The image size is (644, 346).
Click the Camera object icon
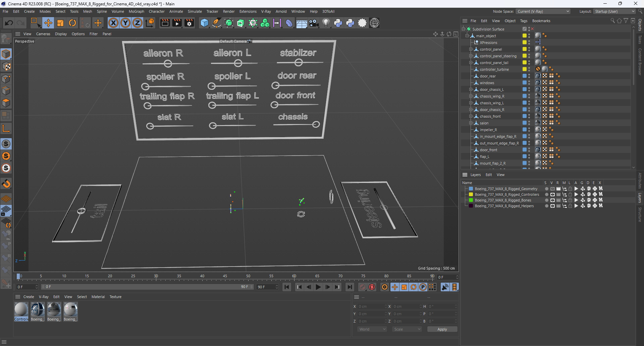coord(314,23)
